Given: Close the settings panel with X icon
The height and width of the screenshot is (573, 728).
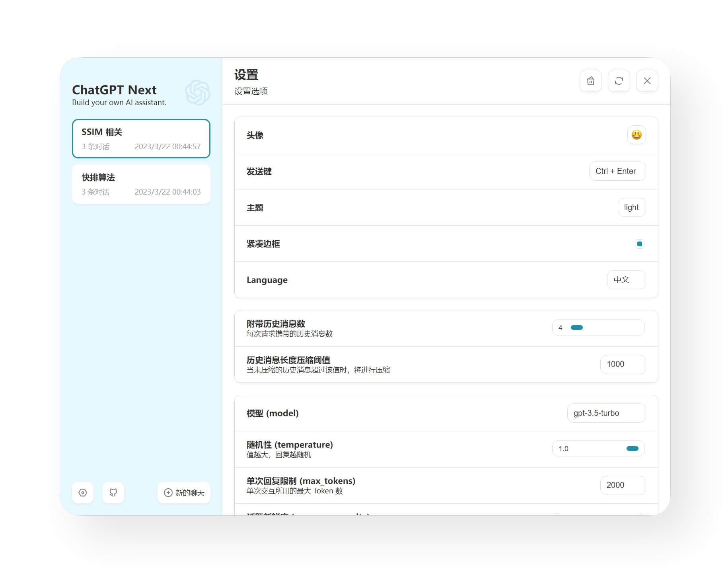Looking at the screenshot, I should pos(647,81).
